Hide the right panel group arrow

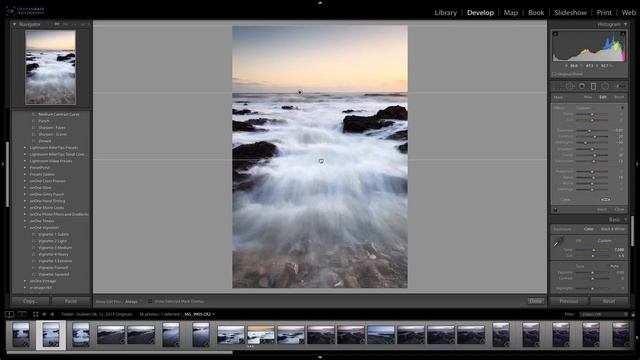coord(637,164)
